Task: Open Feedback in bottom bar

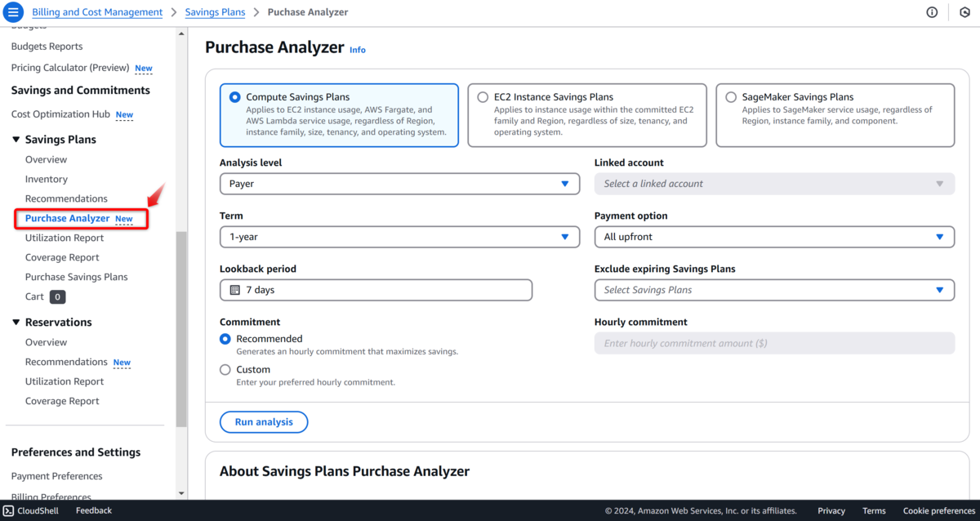Action: (x=94, y=510)
